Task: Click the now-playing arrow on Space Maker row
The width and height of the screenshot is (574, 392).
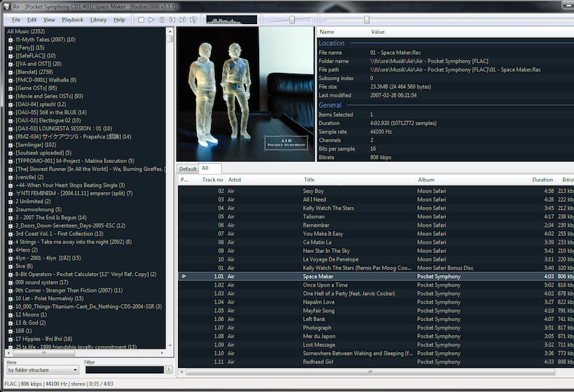Action: coord(184,276)
